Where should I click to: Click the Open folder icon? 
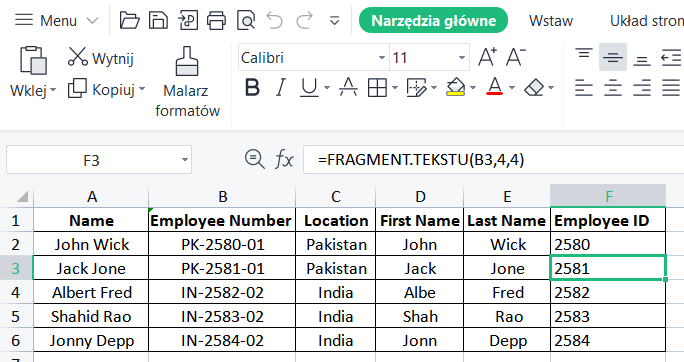pos(130,20)
